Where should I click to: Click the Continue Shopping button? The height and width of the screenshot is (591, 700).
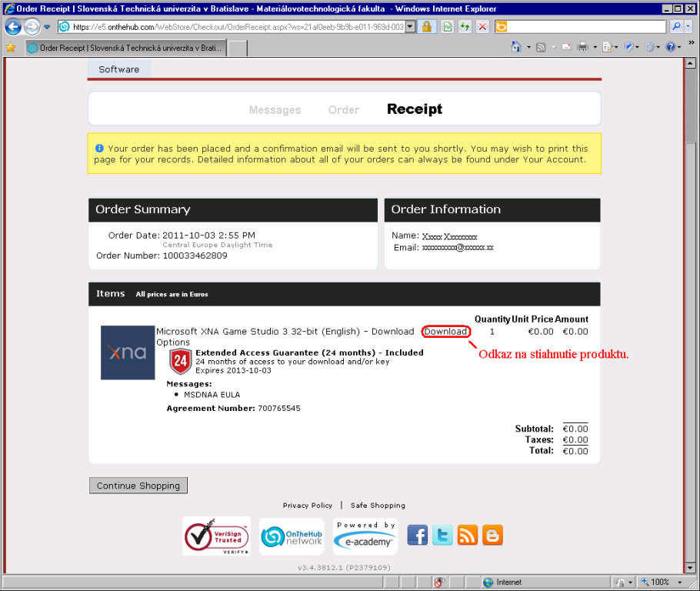click(138, 486)
